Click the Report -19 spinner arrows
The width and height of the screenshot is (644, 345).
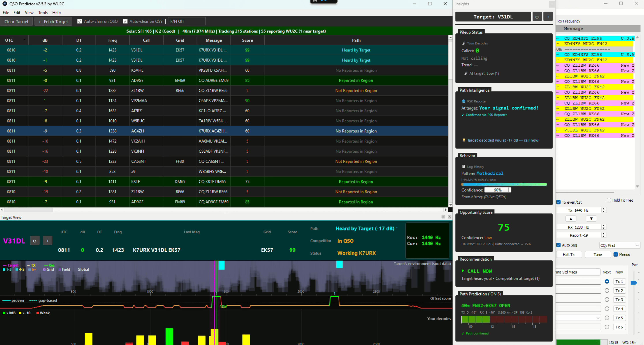(603, 235)
